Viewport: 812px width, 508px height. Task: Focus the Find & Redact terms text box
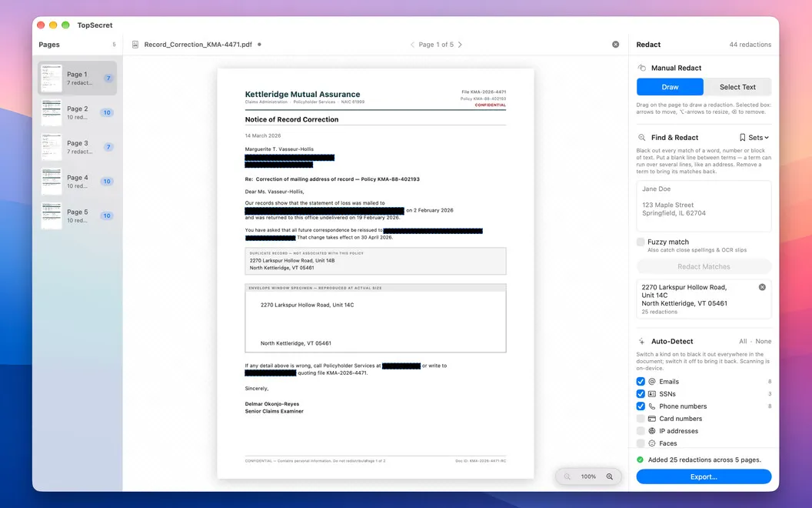tap(704, 206)
